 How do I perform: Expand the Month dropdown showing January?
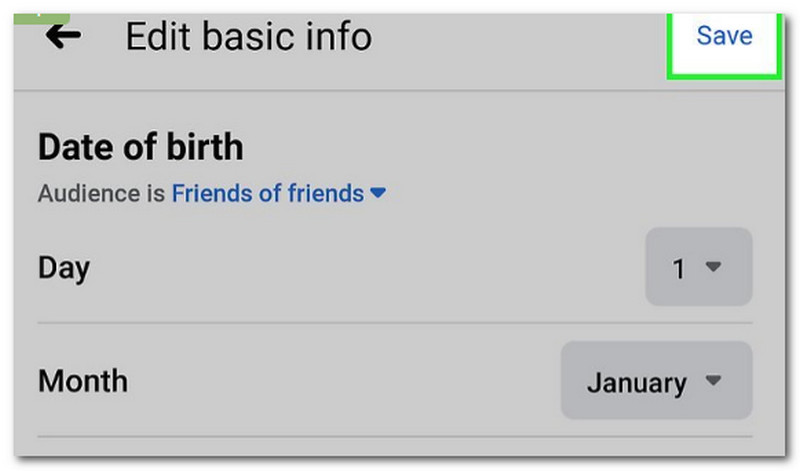click(x=655, y=381)
